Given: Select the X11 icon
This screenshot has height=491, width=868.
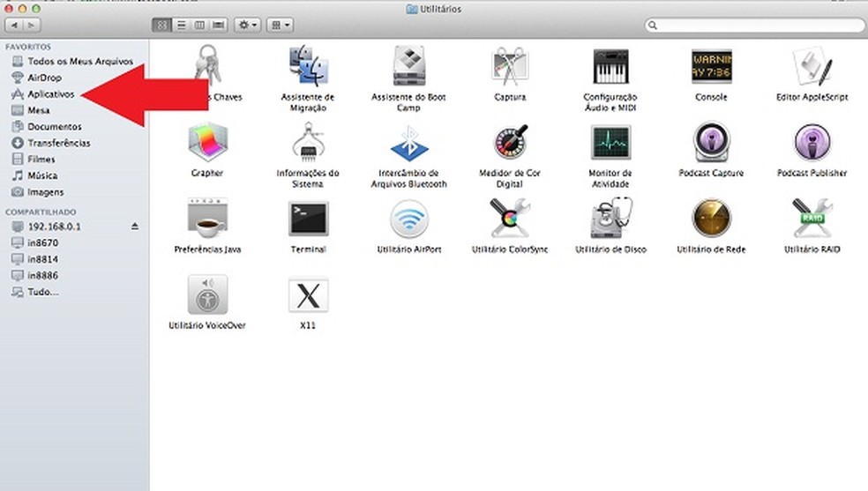Looking at the screenshot, I should pos(308,295).
